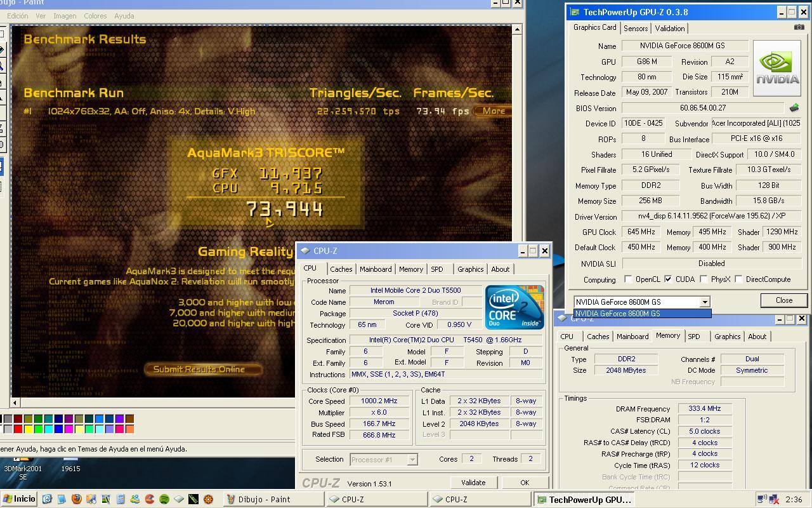Click the CPU-Z quick launch icon
The width and height of the screenshot is (812, 508).
(179, 499)
